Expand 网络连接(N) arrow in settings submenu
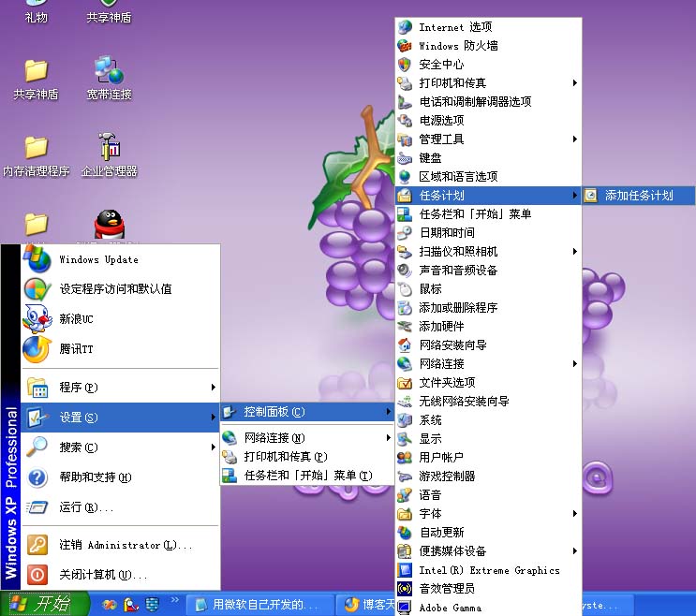 click(x=389, y=438)
